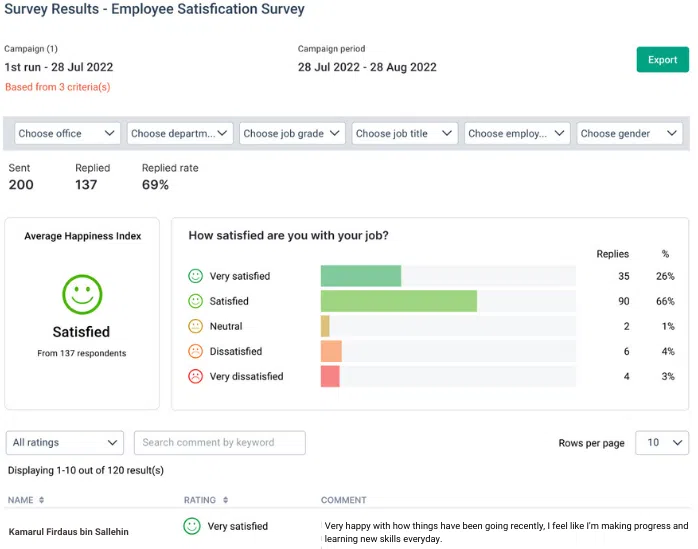Click the 'From 137 respondents' text
Viewport: 698px width, 549px height.
[x=82, y=353]
